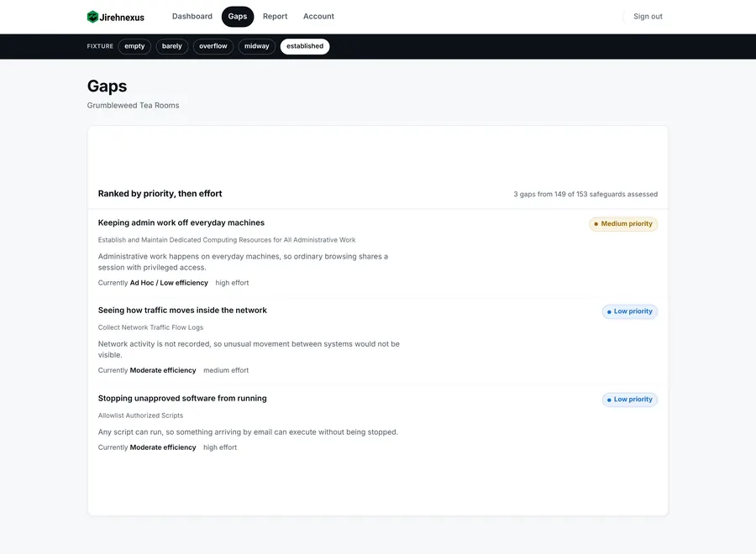This screenshot has width=756, height=554.
Task: Select the Gaps navigation tab
Action: click(237, 17)
